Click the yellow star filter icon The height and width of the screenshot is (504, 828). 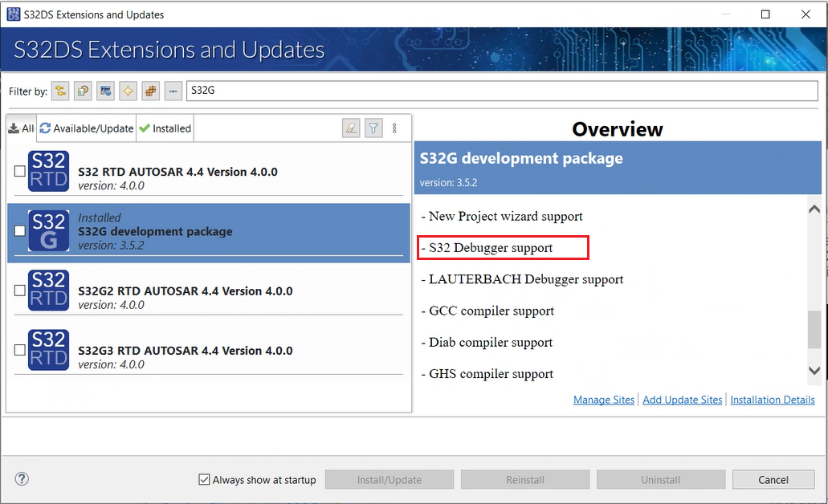point(128,91)
